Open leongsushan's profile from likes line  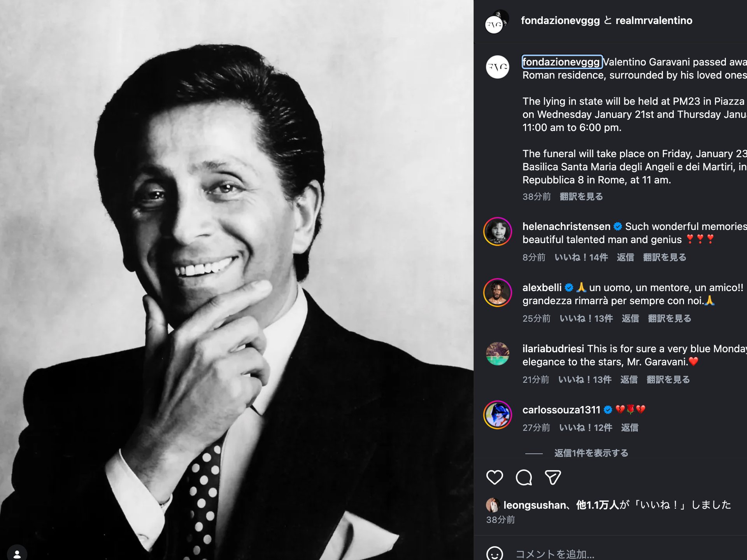(534, 505)
